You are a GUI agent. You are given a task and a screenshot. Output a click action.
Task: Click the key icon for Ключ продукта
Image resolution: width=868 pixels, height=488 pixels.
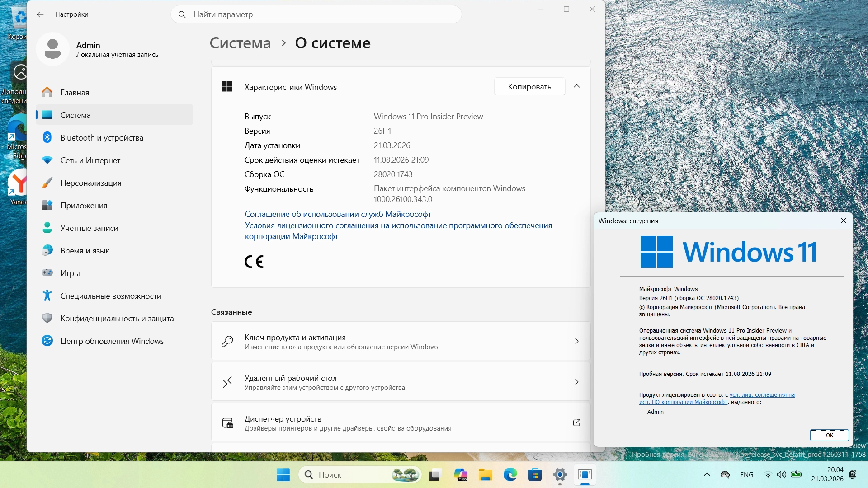pyautogui.click(x=227, y=341)
